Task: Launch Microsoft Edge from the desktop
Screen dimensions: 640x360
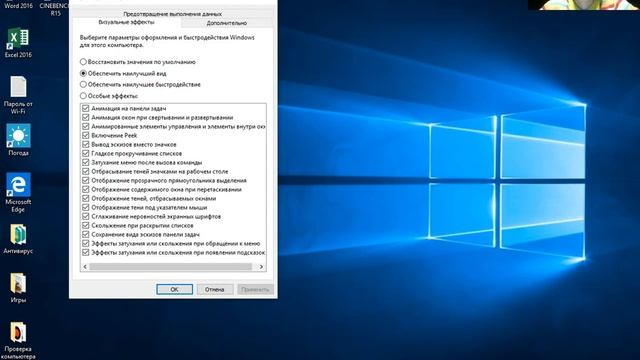Action: tap(18, 193)
